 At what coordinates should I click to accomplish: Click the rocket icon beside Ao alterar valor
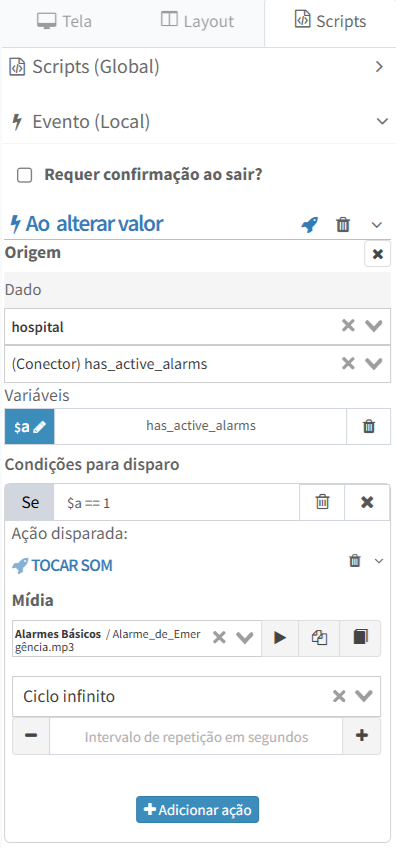coord(309,224)
